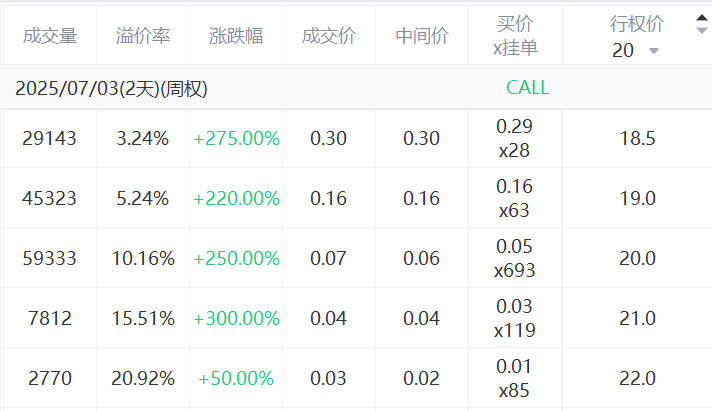Click the sort ascending arrow by 行权价

click(702, 18)
